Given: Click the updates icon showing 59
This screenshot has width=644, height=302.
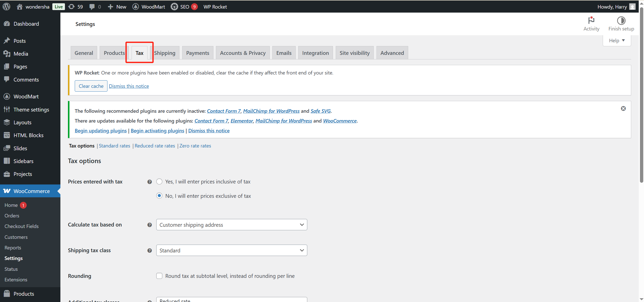Looking at the screenshot, I should tap(72, 7).
